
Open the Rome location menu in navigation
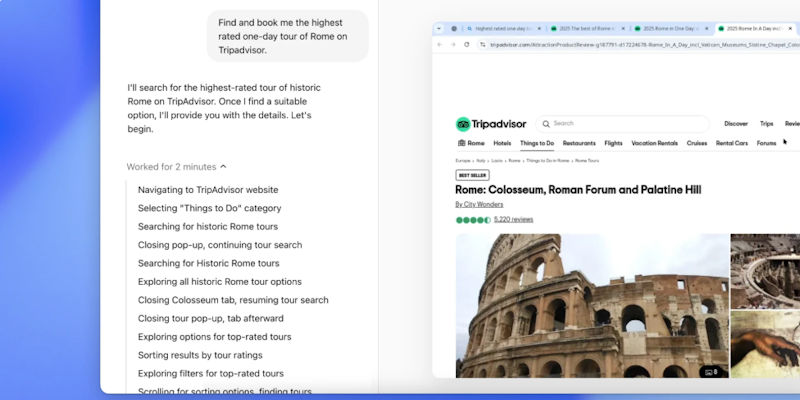click(470, 143)
